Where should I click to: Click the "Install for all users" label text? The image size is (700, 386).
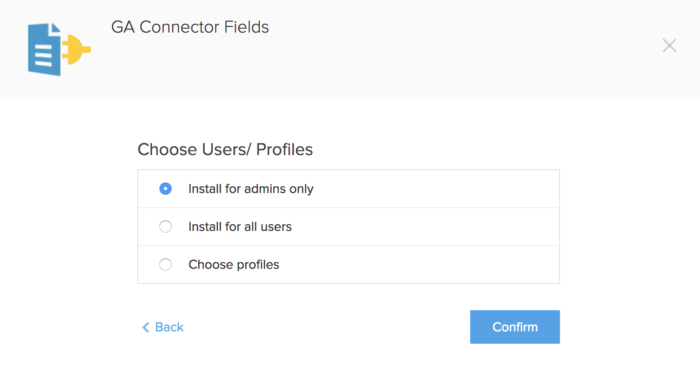[x=240, y=227]
